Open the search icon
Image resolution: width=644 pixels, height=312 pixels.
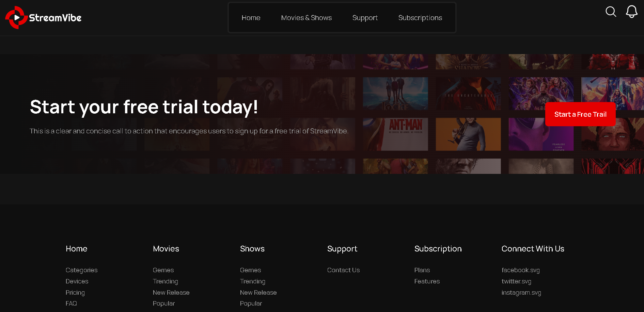click(611, 12)
